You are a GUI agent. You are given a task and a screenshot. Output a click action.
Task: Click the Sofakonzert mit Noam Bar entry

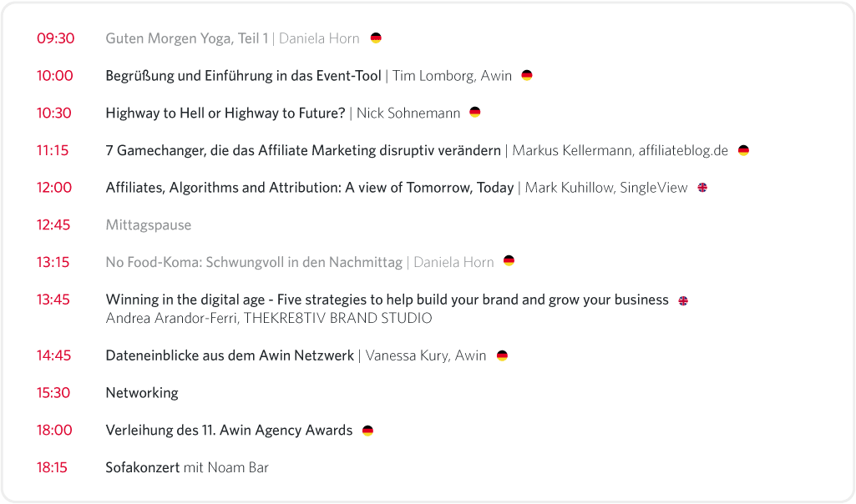click(187, 468)
